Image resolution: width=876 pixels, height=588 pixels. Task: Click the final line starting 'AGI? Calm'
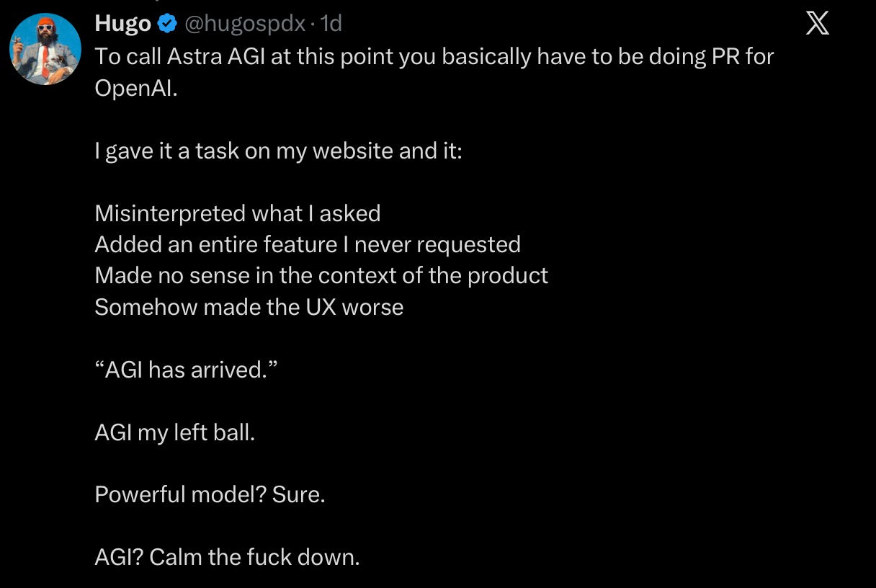[226, 557]
